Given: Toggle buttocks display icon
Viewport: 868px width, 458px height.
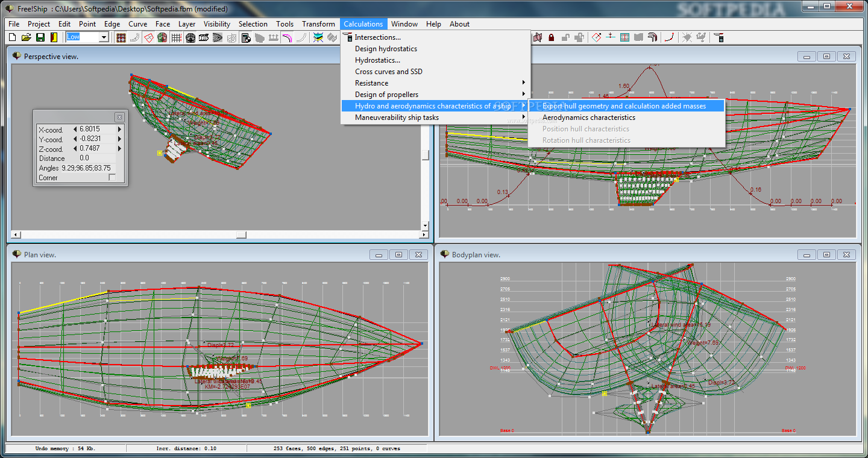Looking at the screenshot, I should point(204,37).
